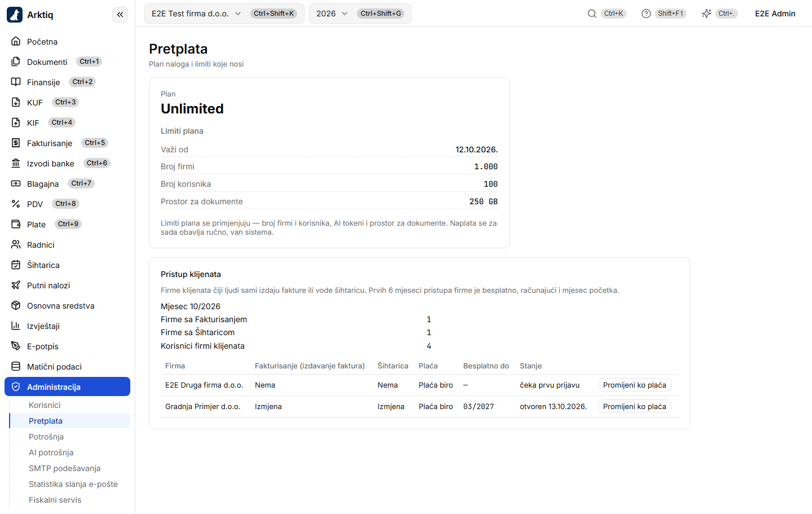Viewport: 812px width, 514px height.
Task: Click the Matični podaci database icon
Action: [x=16, y=367]
